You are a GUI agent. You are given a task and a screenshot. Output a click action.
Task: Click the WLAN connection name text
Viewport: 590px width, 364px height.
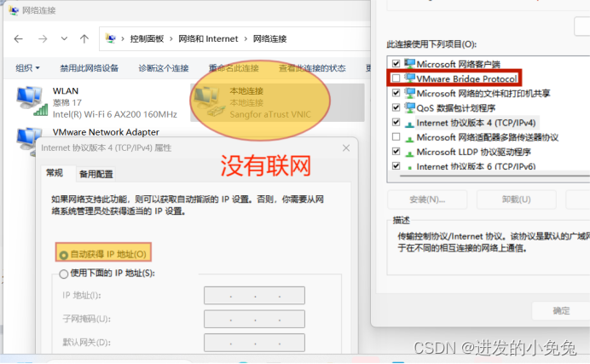[66, 91]
